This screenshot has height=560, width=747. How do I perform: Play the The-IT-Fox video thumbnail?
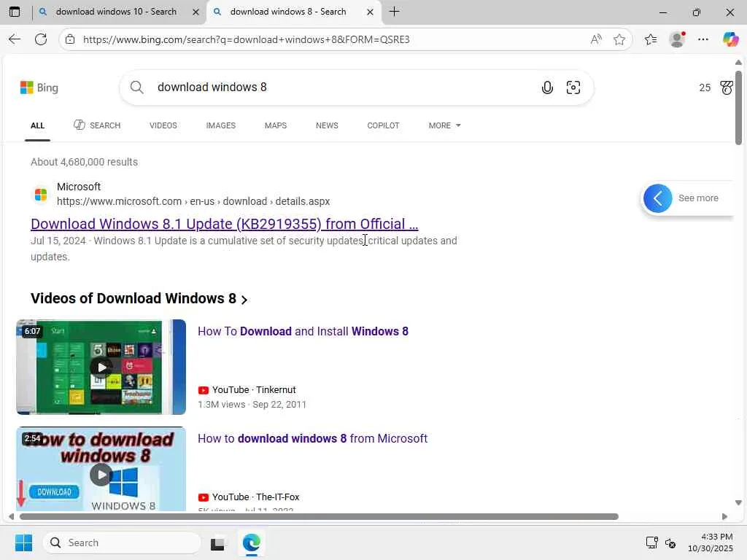pos(101,469)
